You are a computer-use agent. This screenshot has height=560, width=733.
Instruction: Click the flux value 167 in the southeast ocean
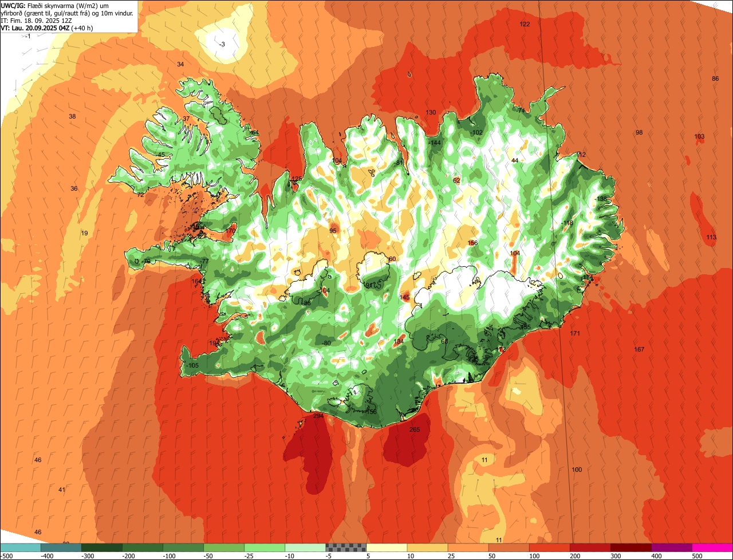[x=639, y=349]
